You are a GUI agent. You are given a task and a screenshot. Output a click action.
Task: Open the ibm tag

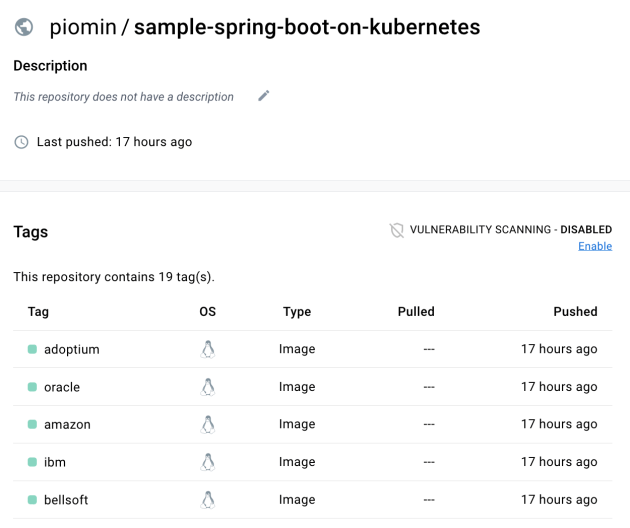click(x=55, y=462)
